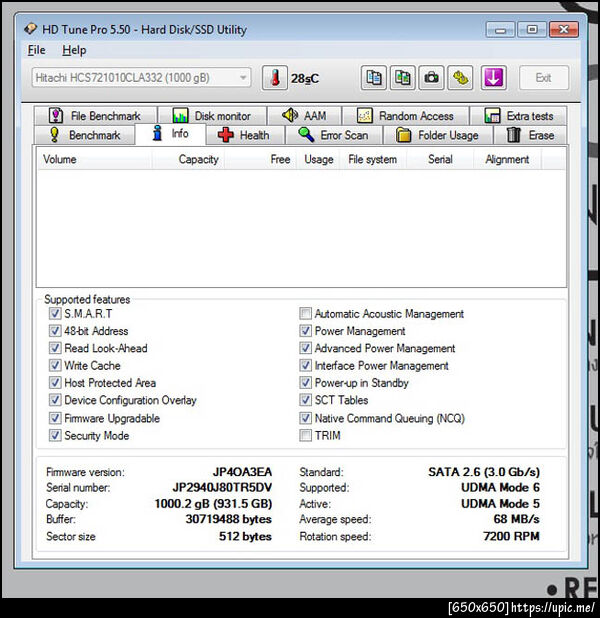Click the UDMA Mode 6 supported value
The height and width of the screenshot is (618, 600).
click(500, 488)
